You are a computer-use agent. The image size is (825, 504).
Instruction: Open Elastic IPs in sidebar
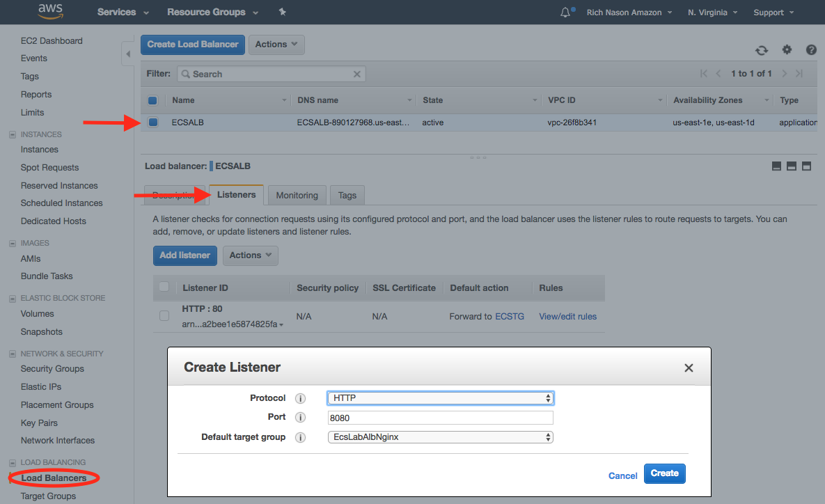pyautogui.click(x=41, y=386)
